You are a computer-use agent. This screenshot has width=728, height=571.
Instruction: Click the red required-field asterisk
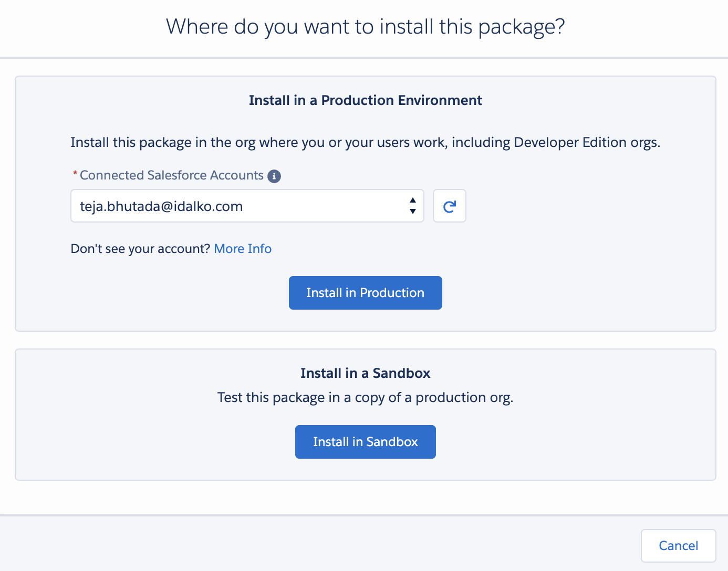tap(75, 174)
